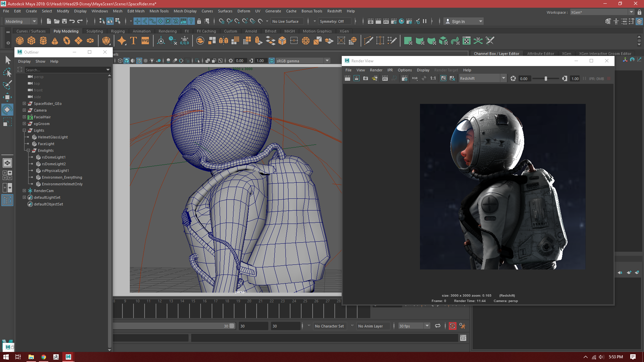Click the redo arrow icon
644x362 pixels.
click(80, 21)
